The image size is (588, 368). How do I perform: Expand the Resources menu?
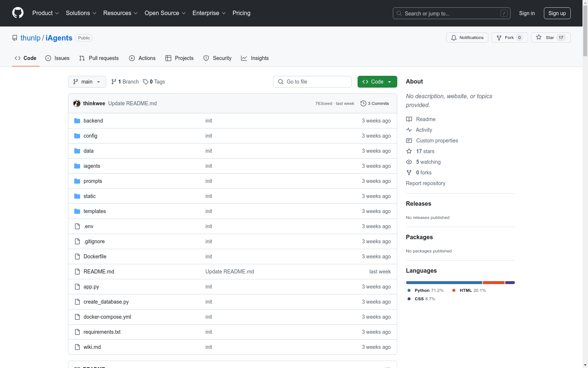pos(121,13)
